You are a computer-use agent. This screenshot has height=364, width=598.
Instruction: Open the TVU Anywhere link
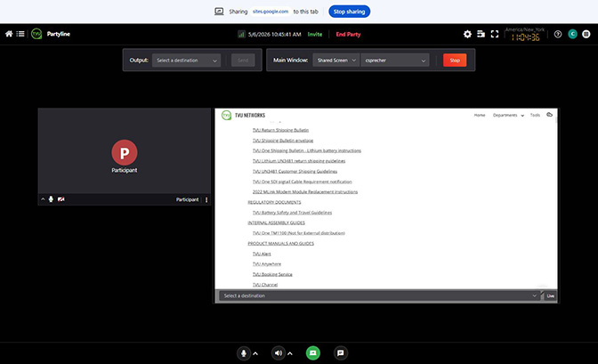[267, 264]
